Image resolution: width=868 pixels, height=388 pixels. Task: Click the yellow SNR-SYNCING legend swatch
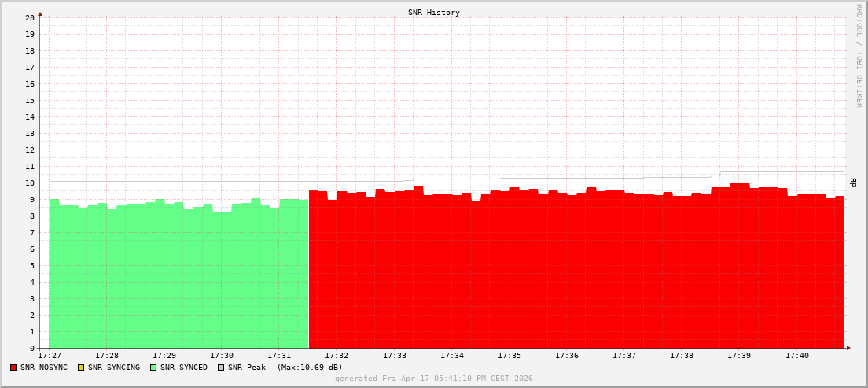[81, 368]
